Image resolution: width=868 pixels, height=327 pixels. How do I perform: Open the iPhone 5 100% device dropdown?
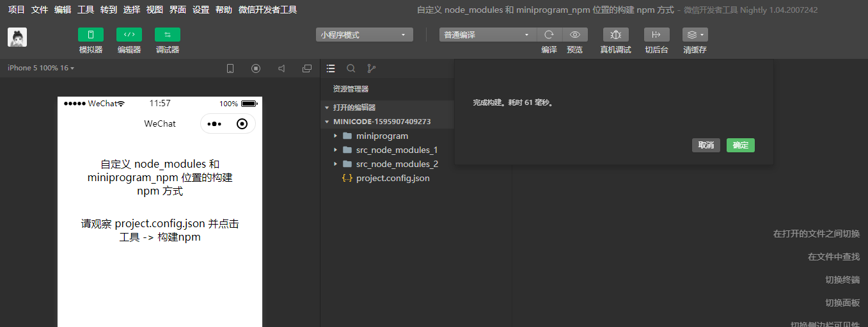(41, 68)
